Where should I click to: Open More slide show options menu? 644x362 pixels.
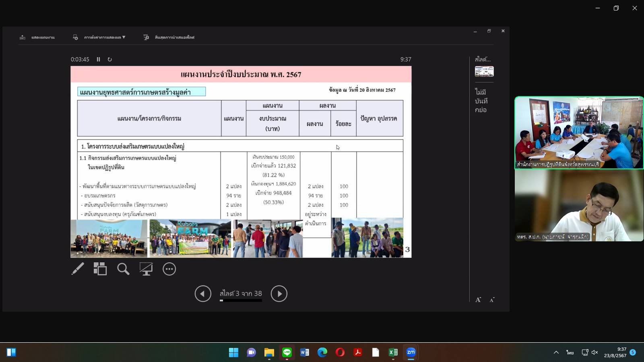pos(169,269)
